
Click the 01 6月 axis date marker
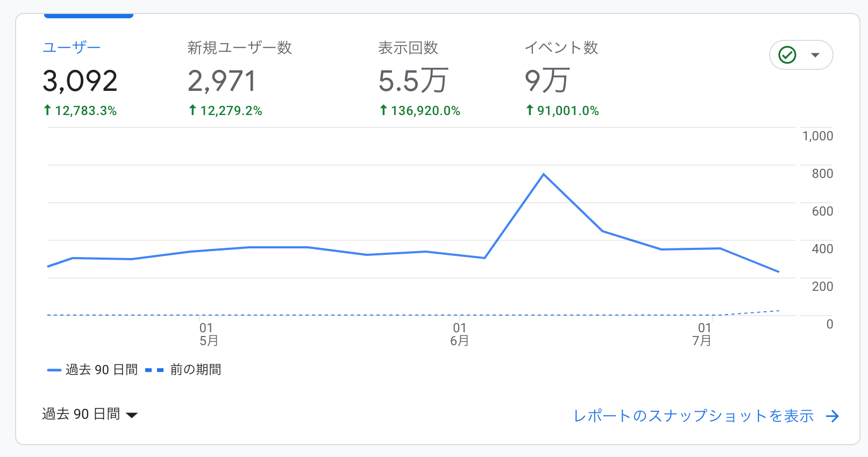pyautogui.click(x=460, y=334)
